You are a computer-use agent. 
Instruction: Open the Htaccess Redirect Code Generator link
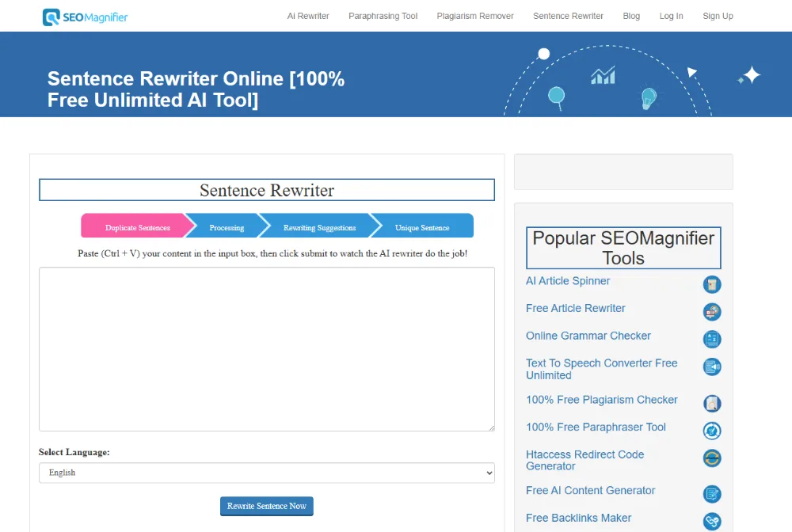click(585, 460)
